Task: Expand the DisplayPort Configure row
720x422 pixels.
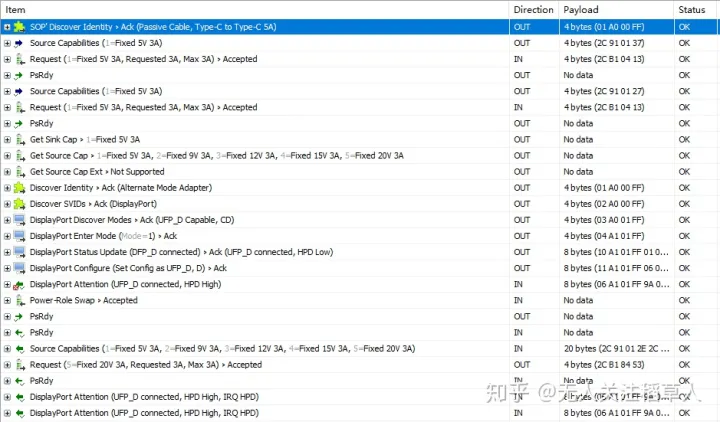Action: coord(7,268)
